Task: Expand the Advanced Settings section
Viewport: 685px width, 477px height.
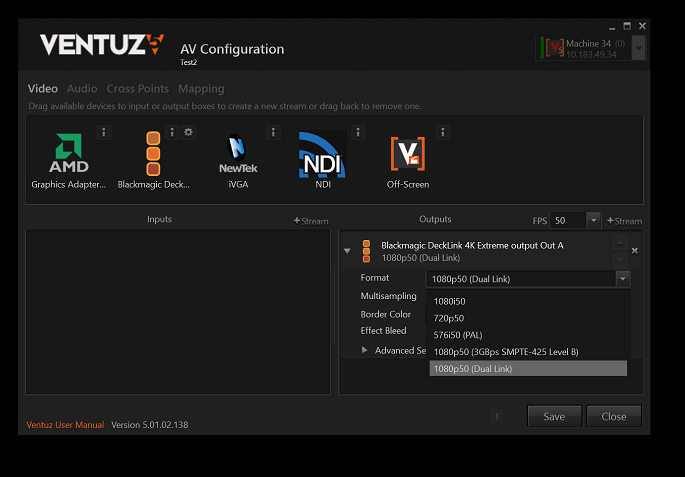Action: coord(365,350)
